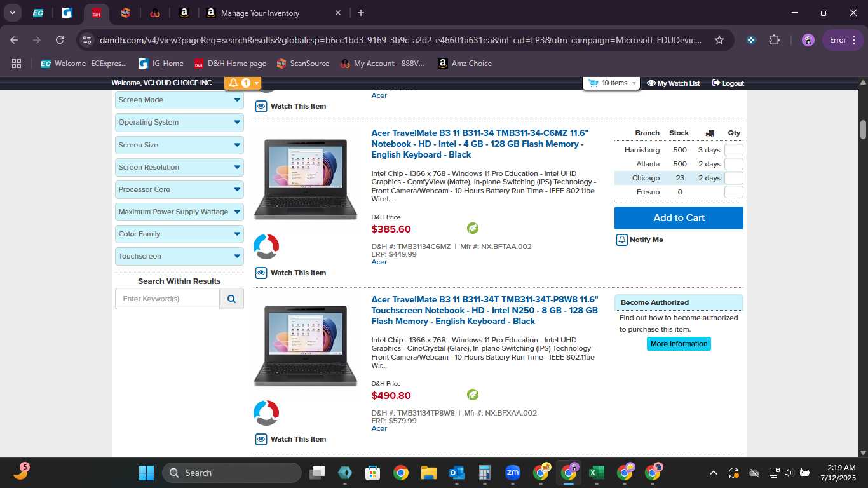Click the Atlanta quantity field
Image resolution: width=868 pixels, height=488 pixels.
pos(734,164)
